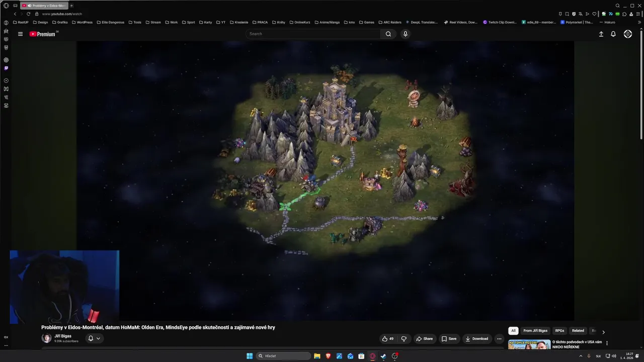Select the 'Related' filter chip
The image size is (644, 362).
point(578,330)
